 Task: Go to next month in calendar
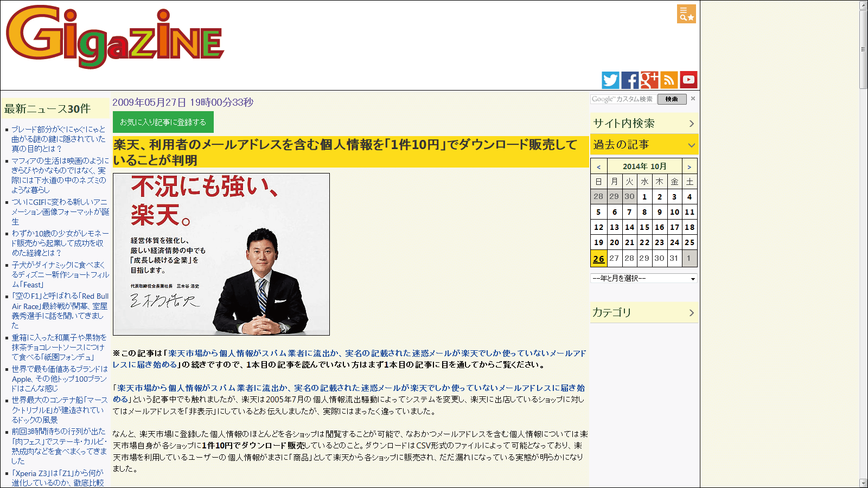(x=689, y=166)
